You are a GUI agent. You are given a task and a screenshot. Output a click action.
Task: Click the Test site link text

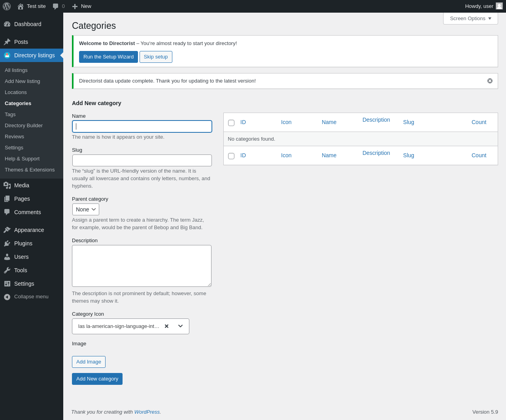click(x=36, y=6)
